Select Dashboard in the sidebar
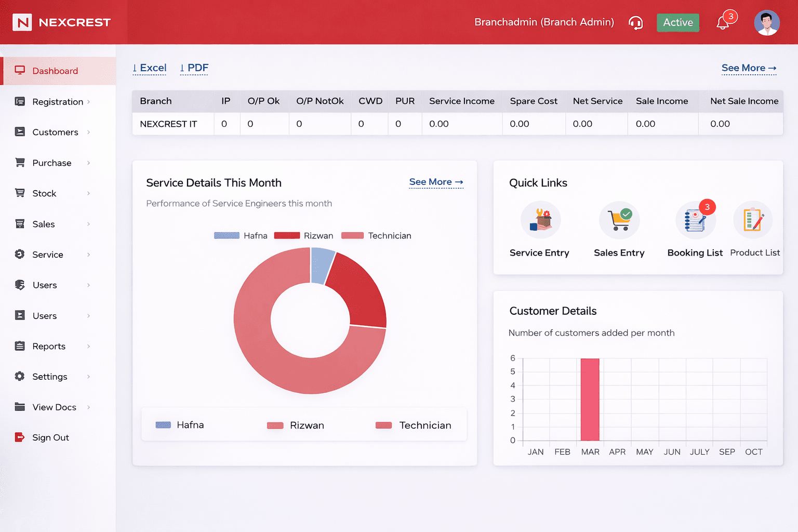 point(55,71)
